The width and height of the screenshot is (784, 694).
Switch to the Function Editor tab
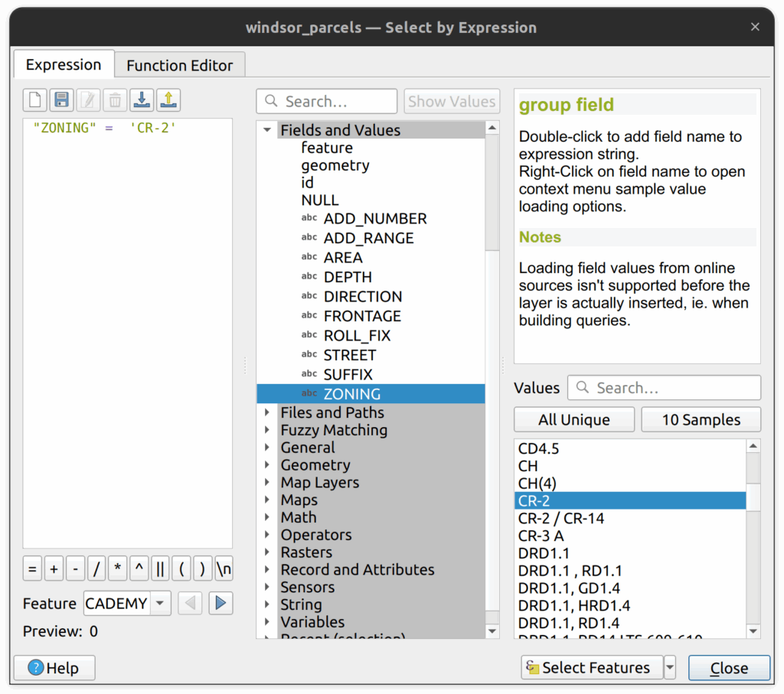179,66
